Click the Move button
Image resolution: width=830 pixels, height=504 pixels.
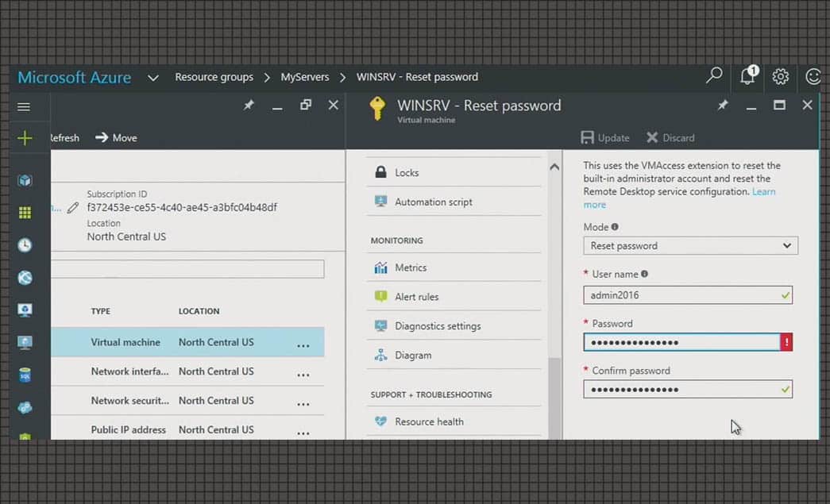(116, 137)
